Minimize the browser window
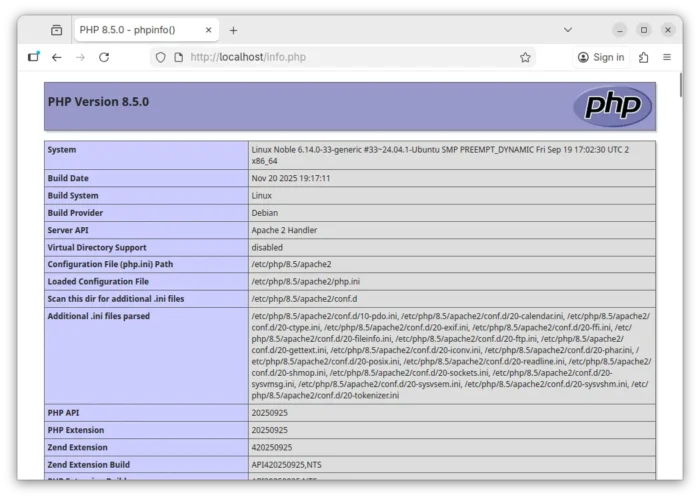 (x=620, y=30)
